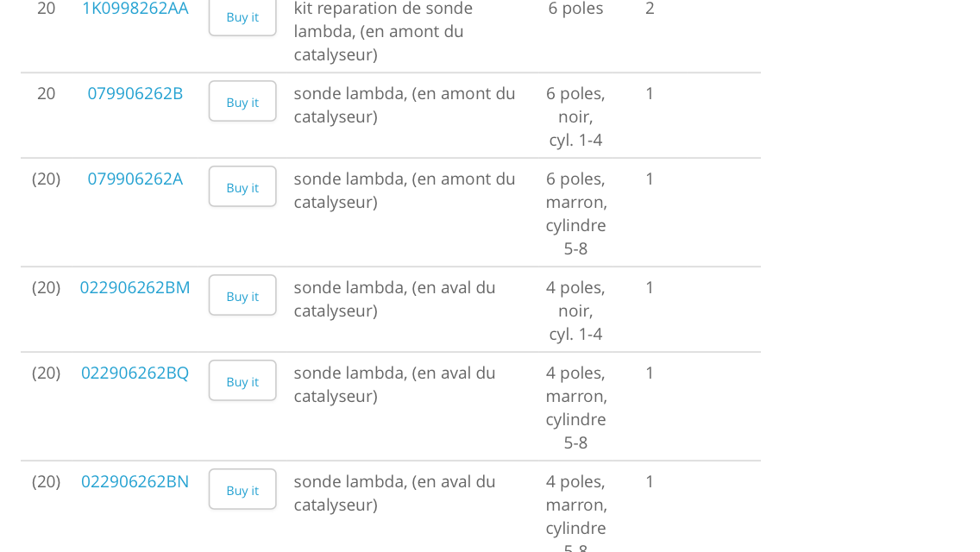Click the (20) reference beside 022906262BM

click(x=46, y=287)
